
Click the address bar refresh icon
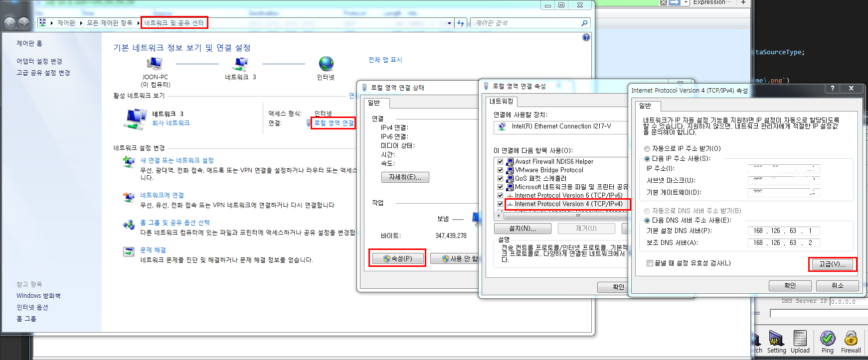461,23
